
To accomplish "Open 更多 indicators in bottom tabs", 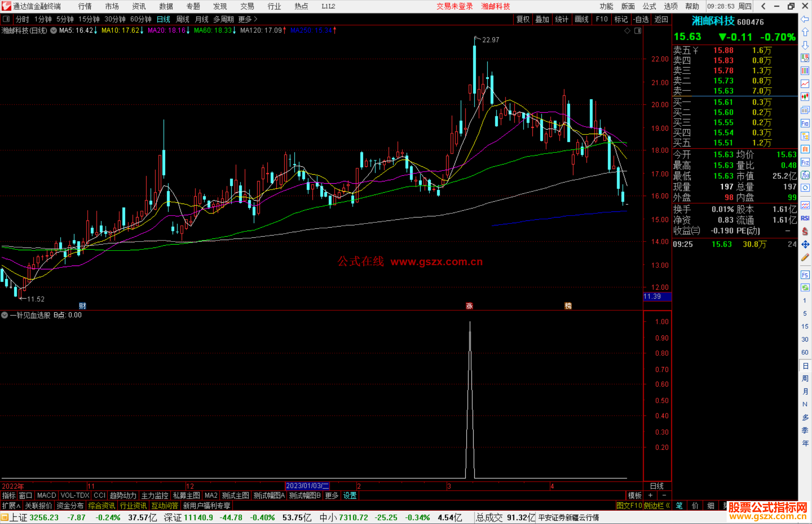I will click(x=332, y=495).
